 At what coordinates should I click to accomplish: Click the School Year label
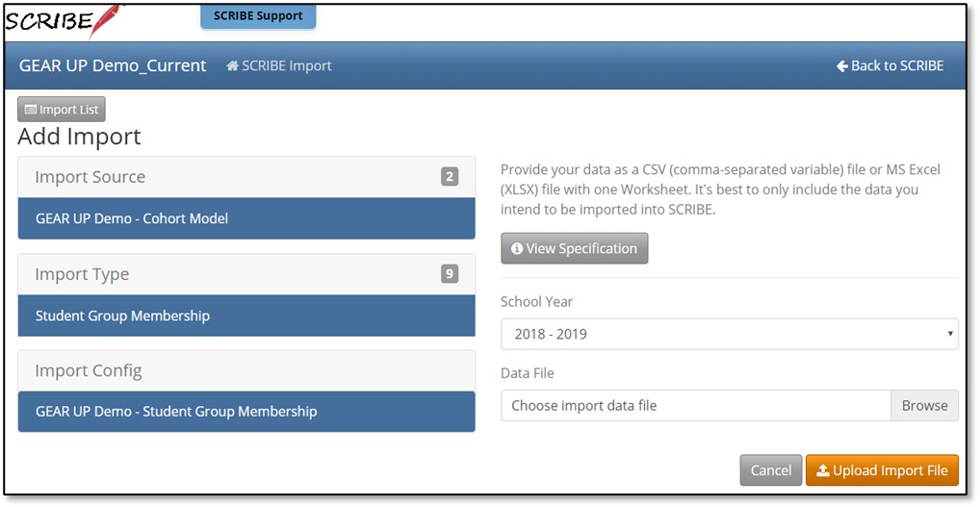point(536,301)
